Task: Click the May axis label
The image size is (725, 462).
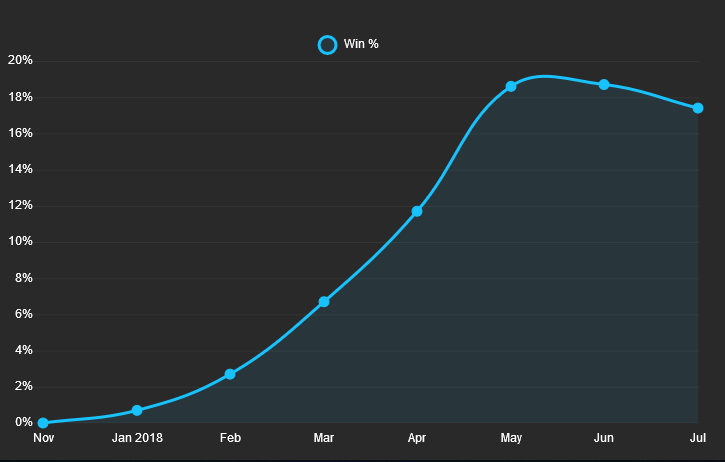Action: pyautogui.click(x=511, y=438)
